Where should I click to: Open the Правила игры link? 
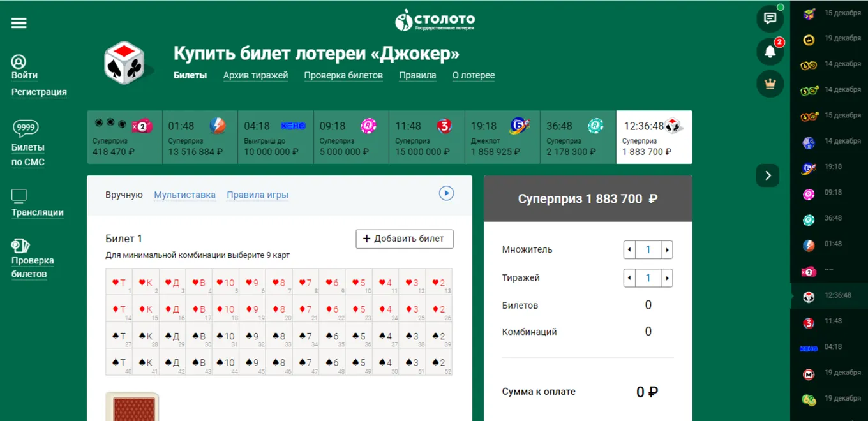coord(257,195)
